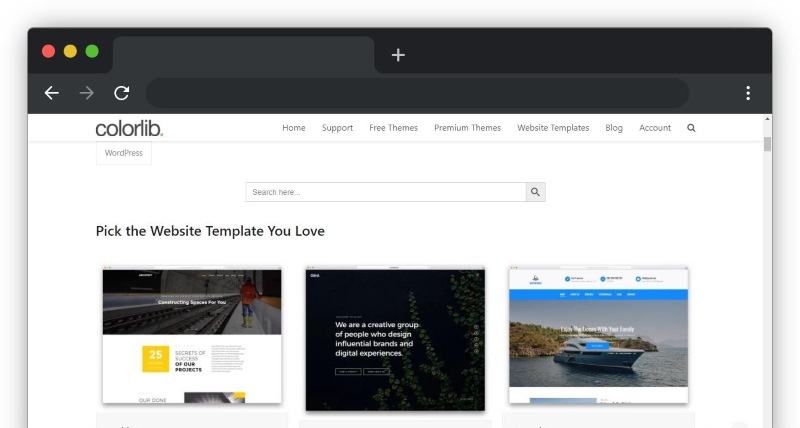Click the 'Pick the Website Template You Love' heading
800x428 pixels.
[210, 231]
